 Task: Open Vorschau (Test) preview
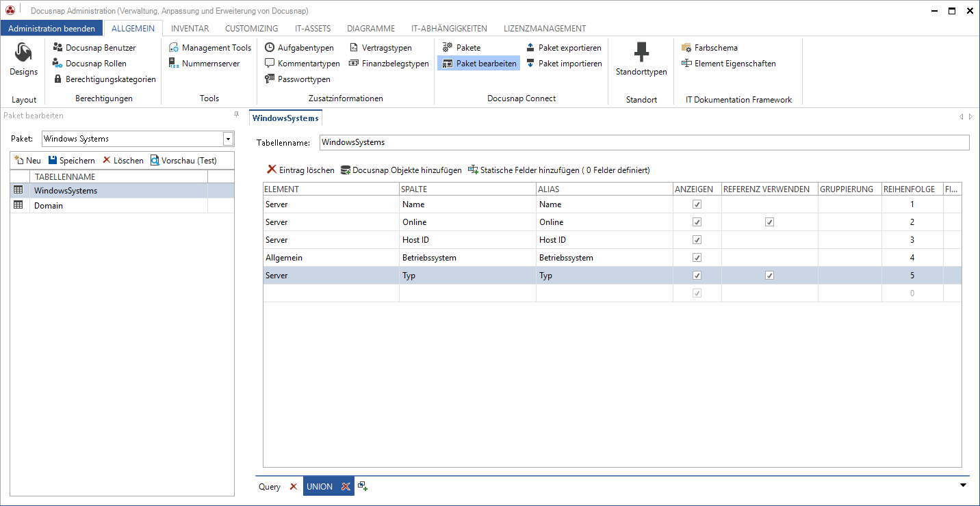183,161
